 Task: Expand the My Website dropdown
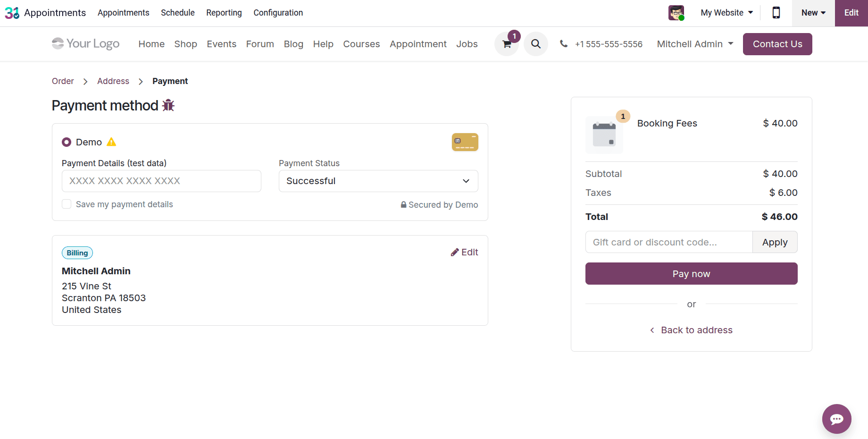tap(726, 13)
